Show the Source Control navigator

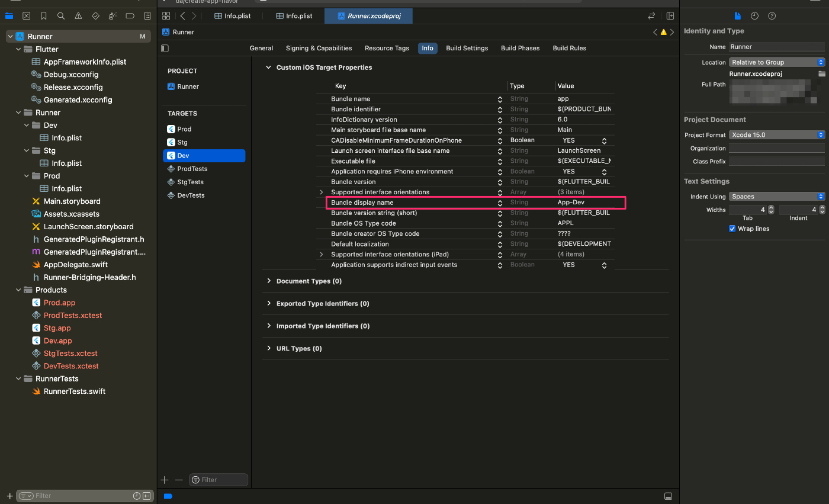(x=26, y=16)
